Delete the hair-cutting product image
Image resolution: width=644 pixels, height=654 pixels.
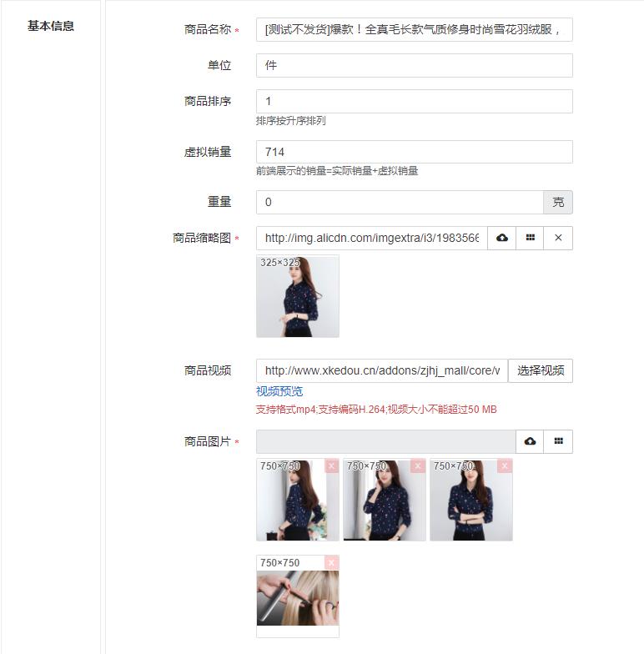[331, 563]
